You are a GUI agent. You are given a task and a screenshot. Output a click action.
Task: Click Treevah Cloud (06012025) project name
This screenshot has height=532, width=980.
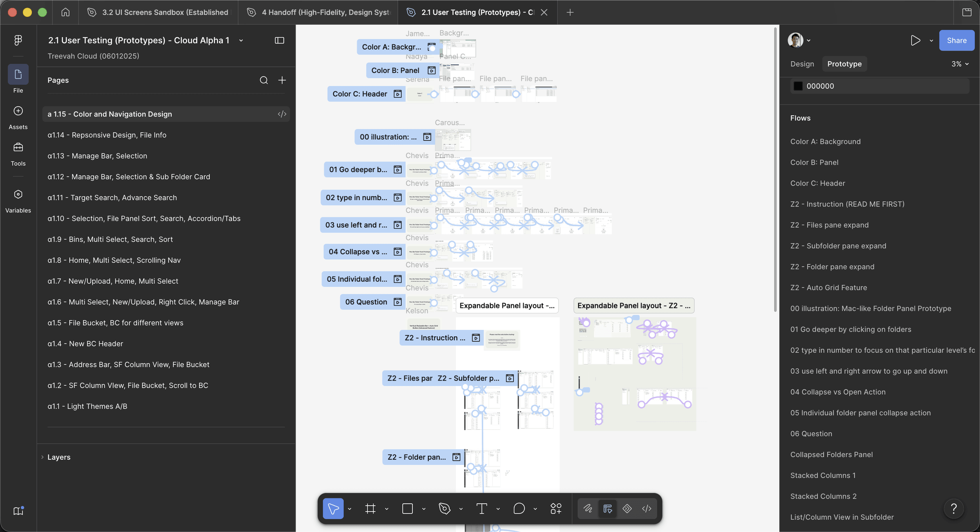click(x=93, y=56)
